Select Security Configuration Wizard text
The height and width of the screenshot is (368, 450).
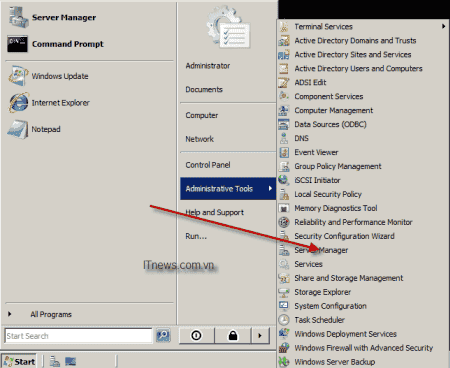tap(344, 236)
